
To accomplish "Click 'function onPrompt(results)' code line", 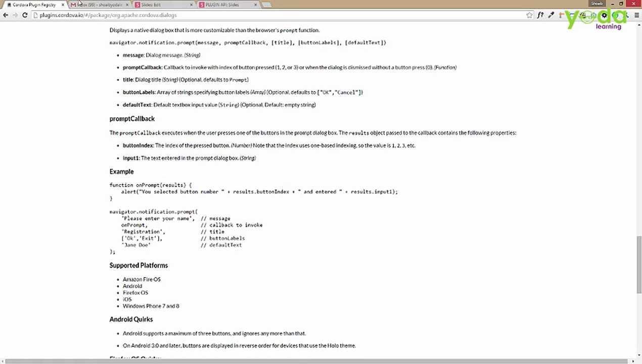I will coord(151,186).
